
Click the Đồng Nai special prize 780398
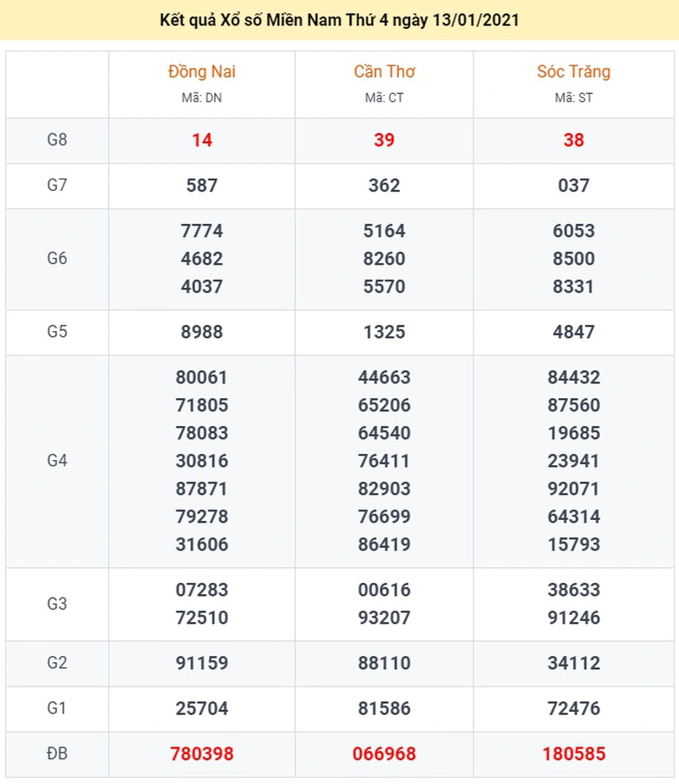point(202,754)
